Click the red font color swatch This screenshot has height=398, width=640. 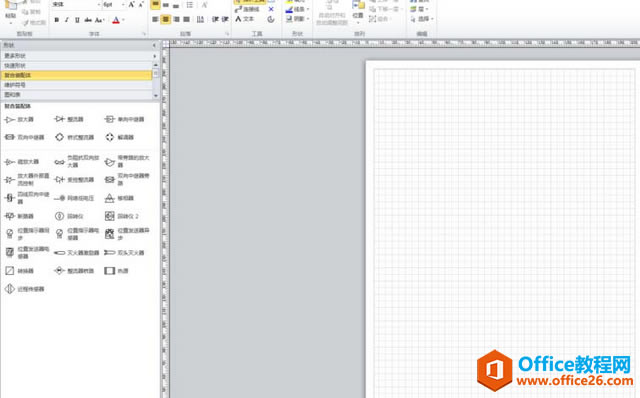point(116,20)
